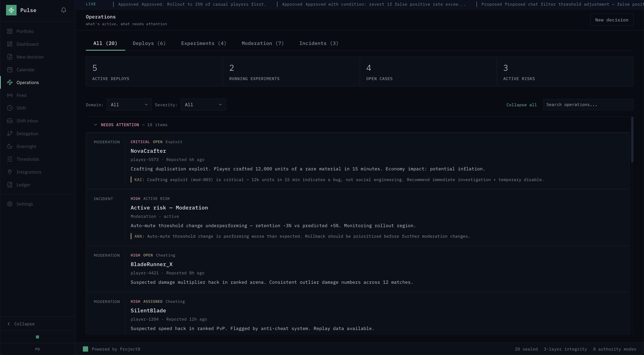Image resolution: width=644 pixels, height=355 pixels.
Task: Click the Collapse label in sidebar footer
Action: (24, 324)
